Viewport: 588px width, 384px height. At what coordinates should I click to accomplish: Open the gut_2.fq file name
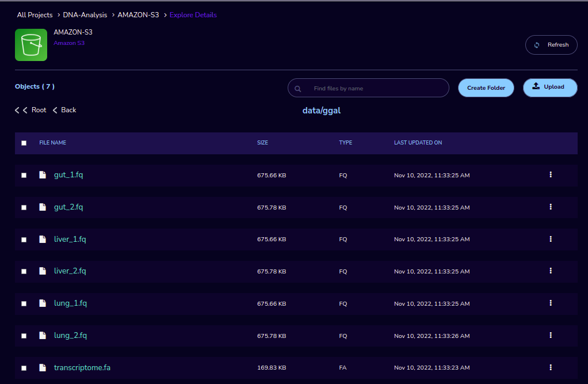click(x=68, y=207)
